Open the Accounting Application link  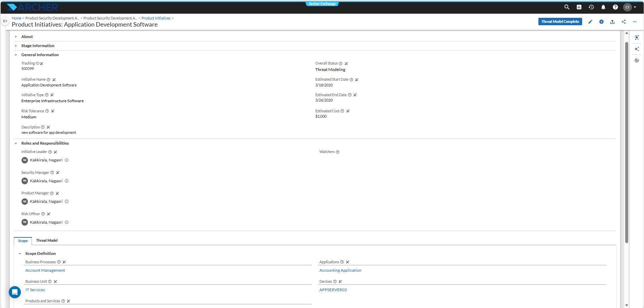pyautogui.click(x=340, y=270)
